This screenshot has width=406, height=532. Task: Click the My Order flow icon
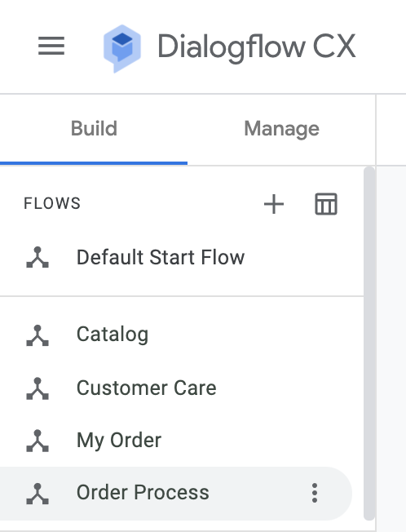tap(38, 441)
